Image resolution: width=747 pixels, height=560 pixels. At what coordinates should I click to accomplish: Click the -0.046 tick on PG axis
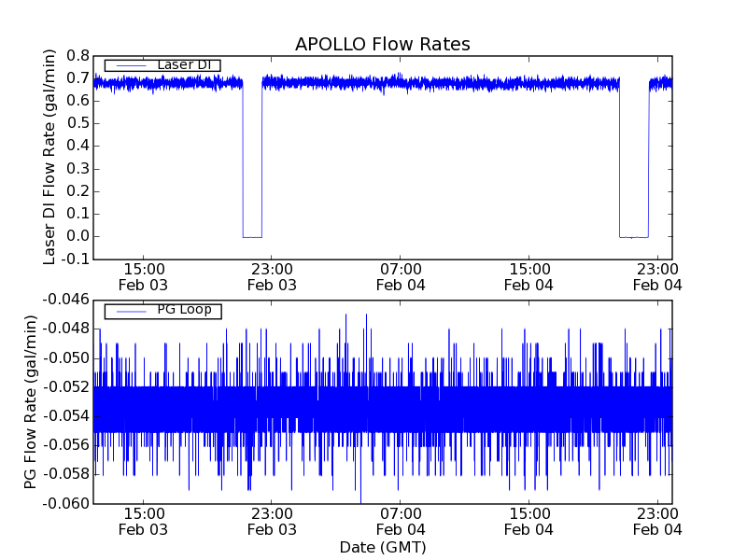[x=66, y=300]
